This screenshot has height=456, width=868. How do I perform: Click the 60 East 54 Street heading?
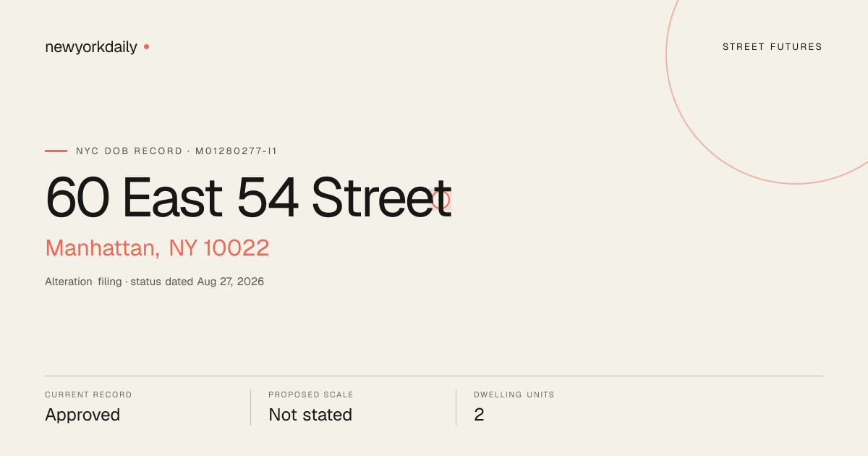click(248, 198)
